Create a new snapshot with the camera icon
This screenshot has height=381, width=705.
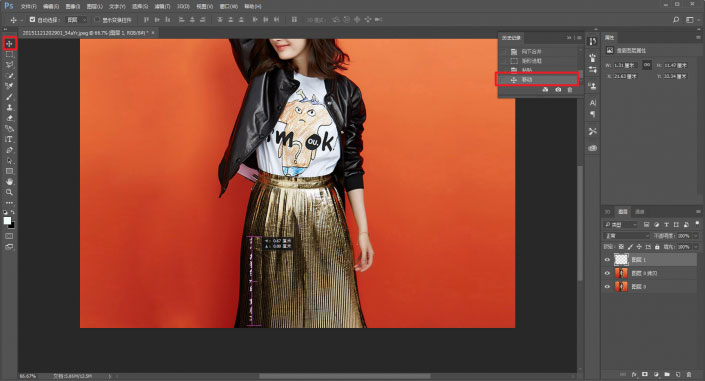[x=558, y=90]
